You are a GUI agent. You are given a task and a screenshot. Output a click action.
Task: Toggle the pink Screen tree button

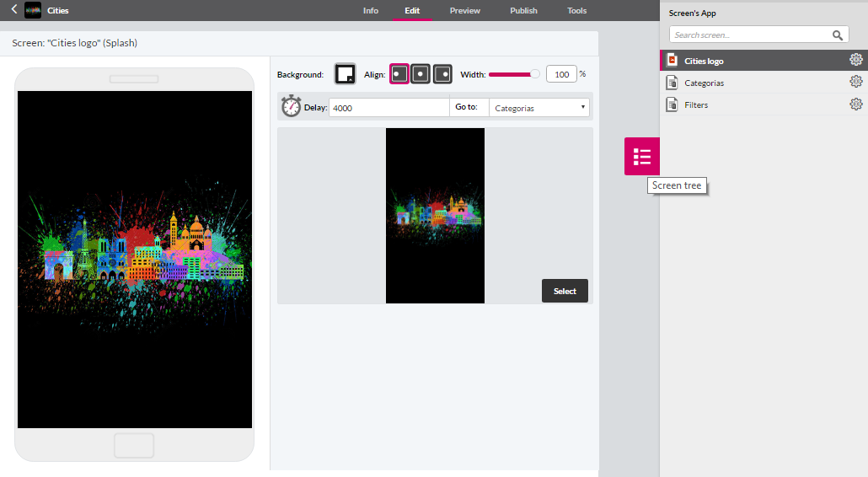click(642, 157)
